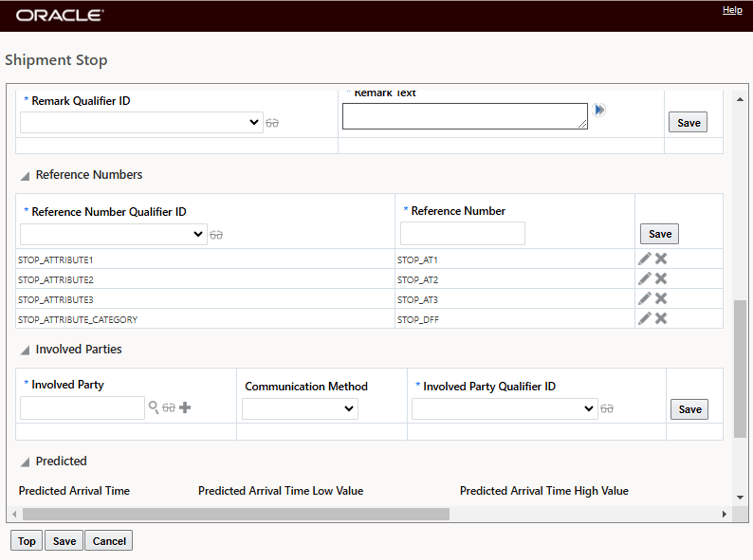View Remark Qualifier ID details glasses icon
Screen dimensions: 753x560
[272, 123]
